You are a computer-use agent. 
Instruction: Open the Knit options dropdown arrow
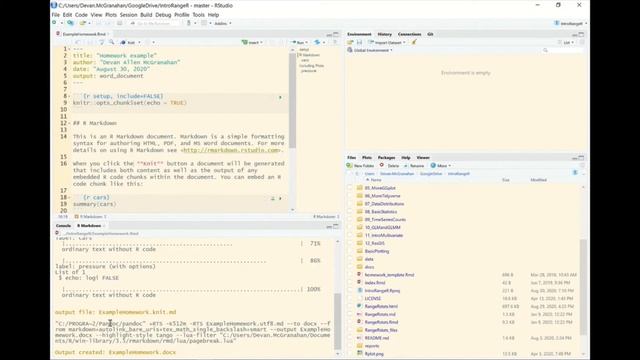139,42
